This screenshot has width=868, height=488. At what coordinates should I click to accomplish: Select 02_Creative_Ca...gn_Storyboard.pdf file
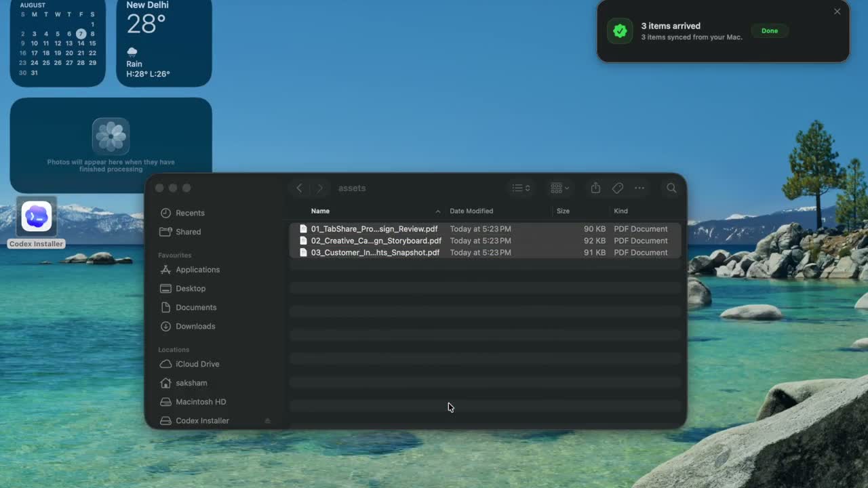tap(485, 241)
